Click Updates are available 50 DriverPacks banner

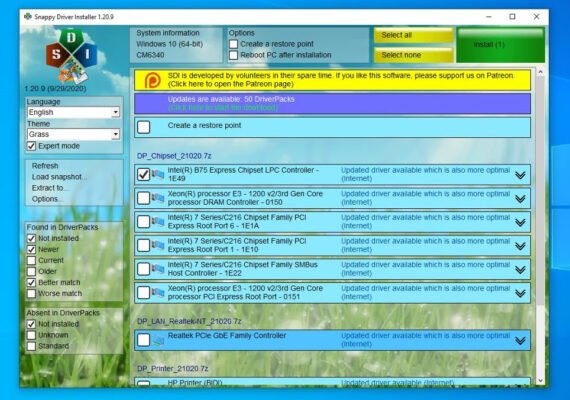332,104
